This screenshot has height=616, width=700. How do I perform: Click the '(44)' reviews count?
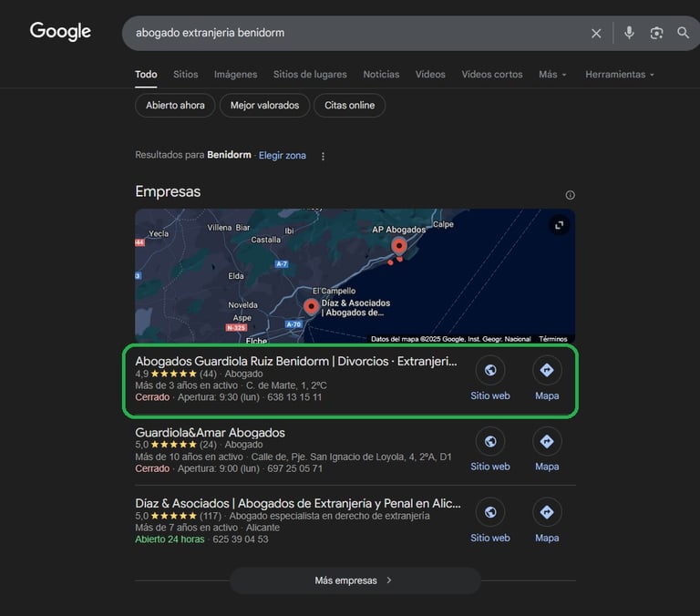208,374
